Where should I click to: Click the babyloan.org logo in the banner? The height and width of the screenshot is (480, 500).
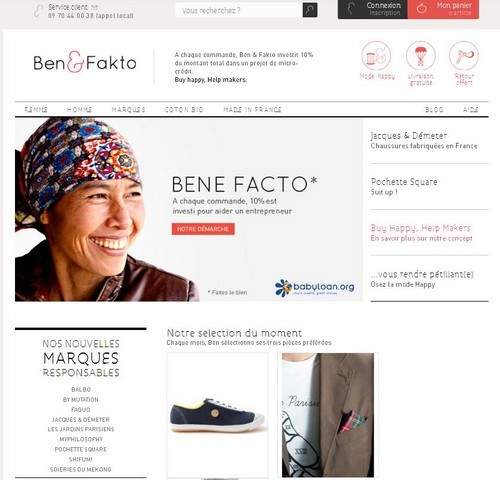coord(315,288)
